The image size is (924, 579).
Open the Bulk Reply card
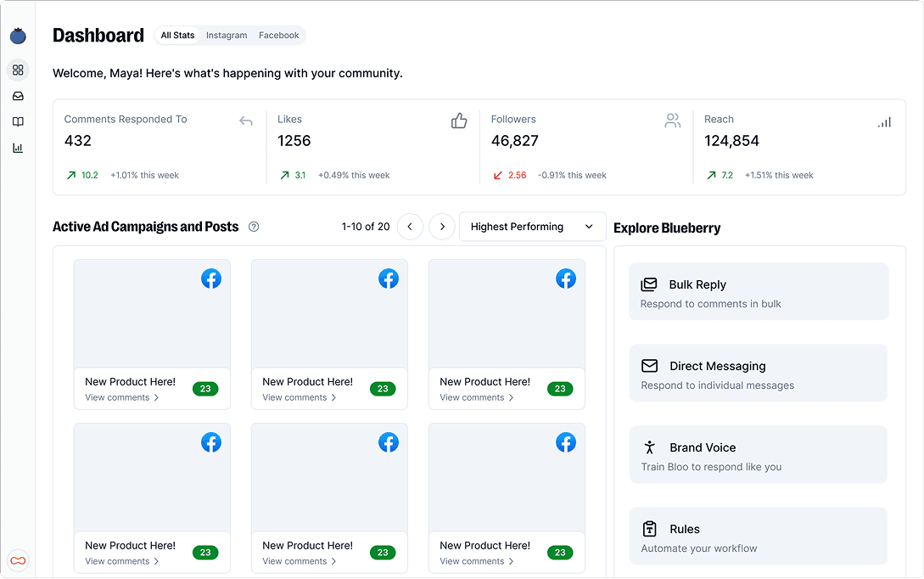(x=759, y=292)
